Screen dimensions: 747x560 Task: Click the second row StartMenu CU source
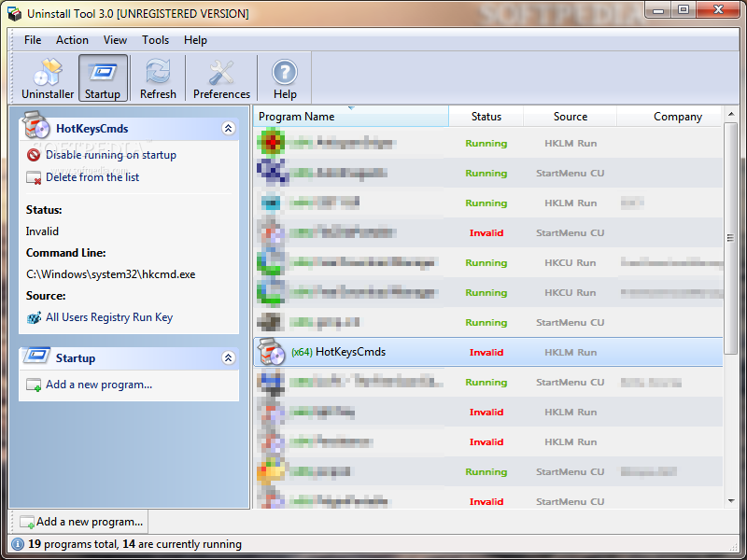tap(570, 174)
